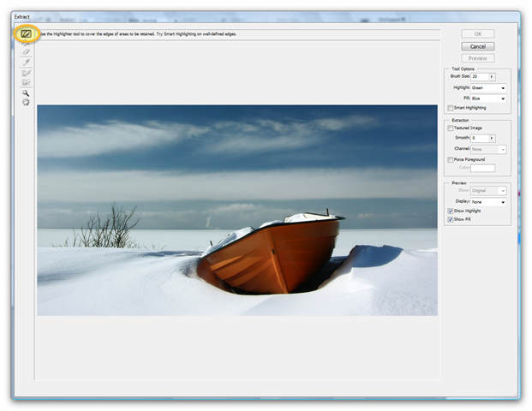Uncheck Show Fill
The height and width of the screenshot is (411, 532).
[x=451, y=219]
